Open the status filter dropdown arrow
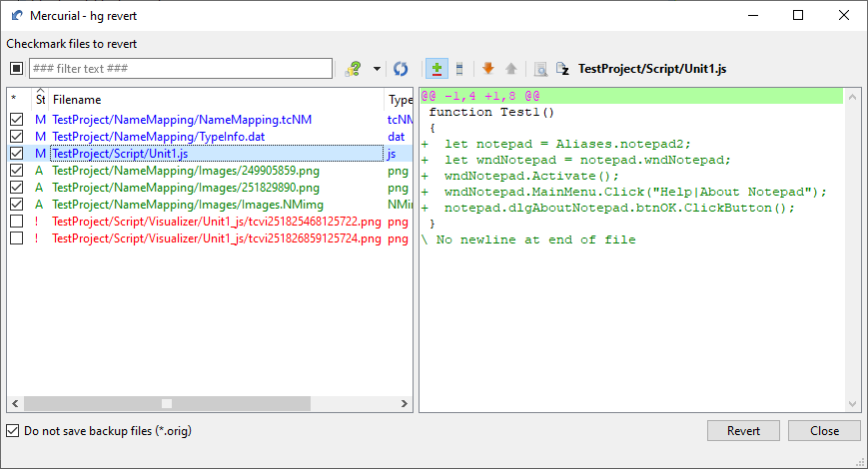 (x=377, y=69)
